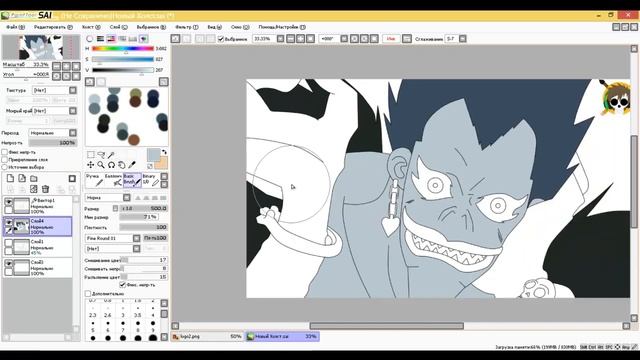The width and height of the screenshot is (640, 360).
Task: Swap foreground and background colors
Action: pyautogui.click(x=164, y=152)
